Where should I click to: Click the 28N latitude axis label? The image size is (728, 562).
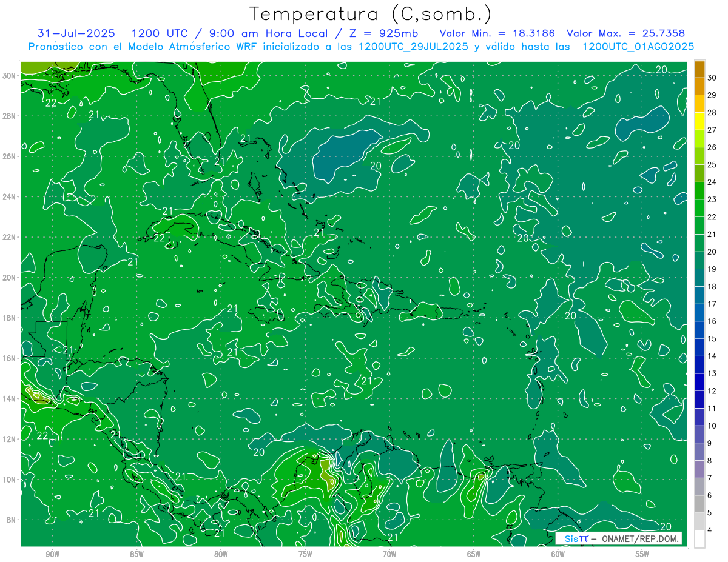[10, 116]
